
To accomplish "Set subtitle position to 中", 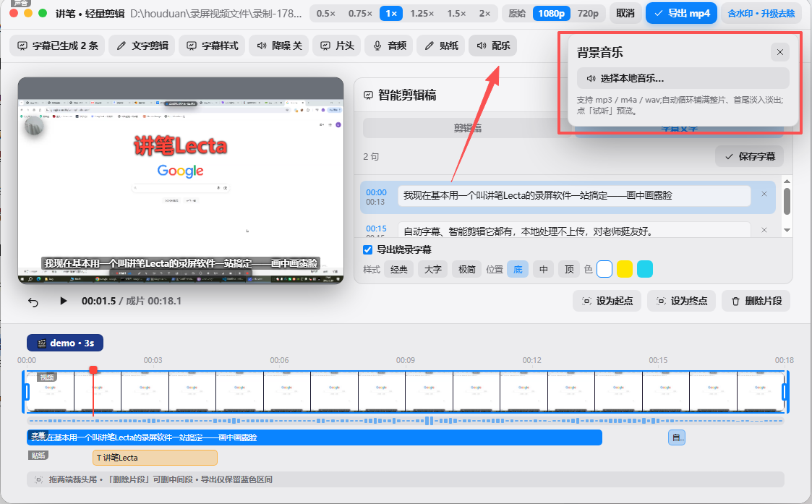I will click(543, 269).
